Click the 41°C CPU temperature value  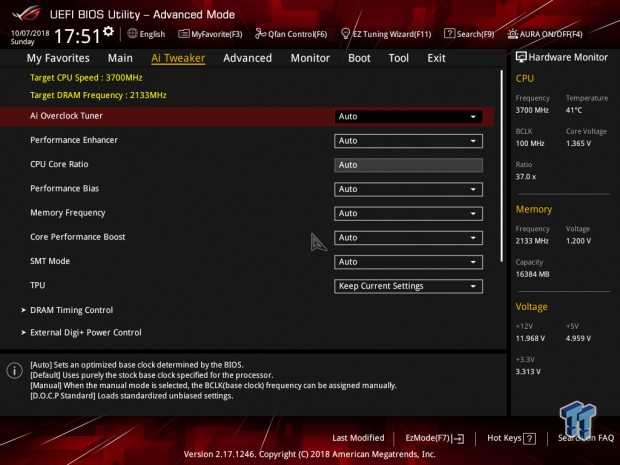pyautogui.click(x=574, y=110)
